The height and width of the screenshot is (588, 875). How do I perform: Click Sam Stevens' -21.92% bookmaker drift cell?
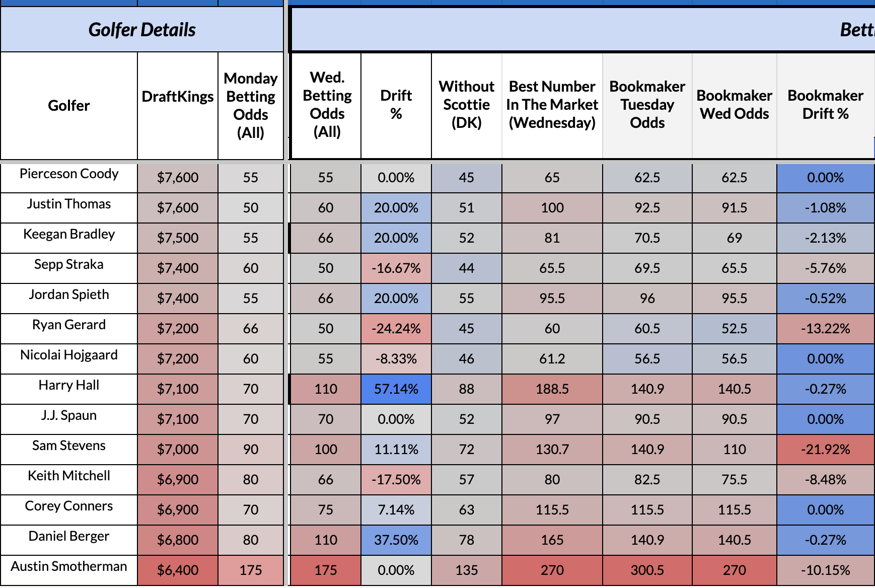click(x=825, y=449)
